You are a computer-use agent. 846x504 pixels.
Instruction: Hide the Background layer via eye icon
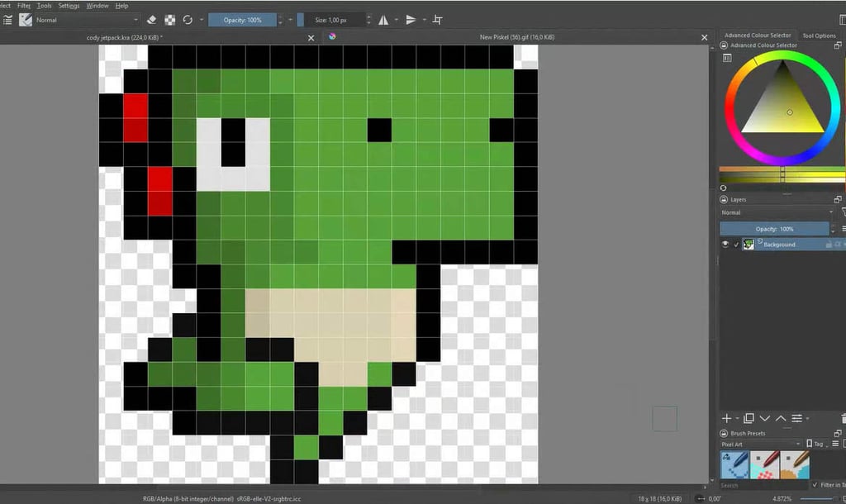725,245
